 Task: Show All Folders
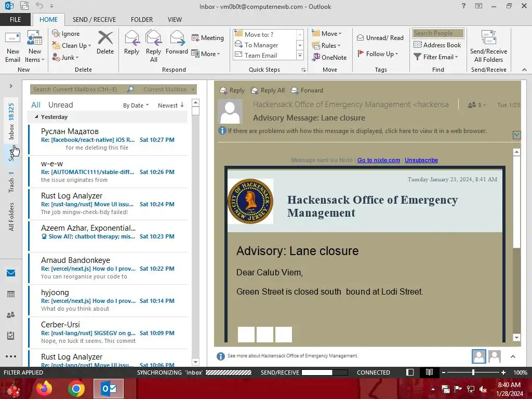point(11,217)
